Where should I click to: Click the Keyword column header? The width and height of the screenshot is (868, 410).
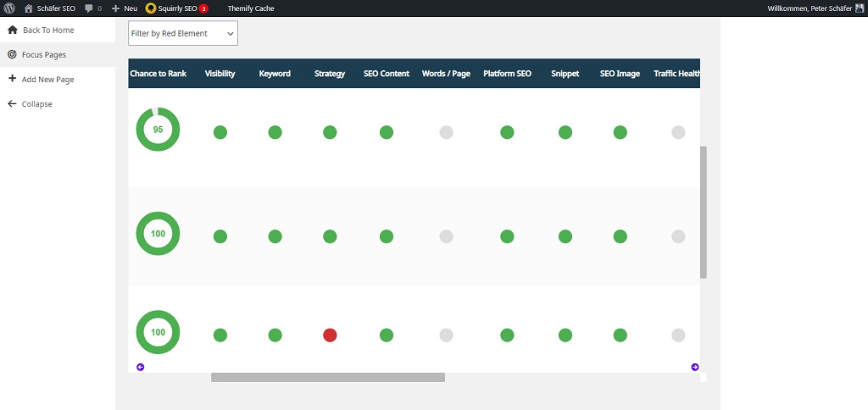(x=275, y=74)
